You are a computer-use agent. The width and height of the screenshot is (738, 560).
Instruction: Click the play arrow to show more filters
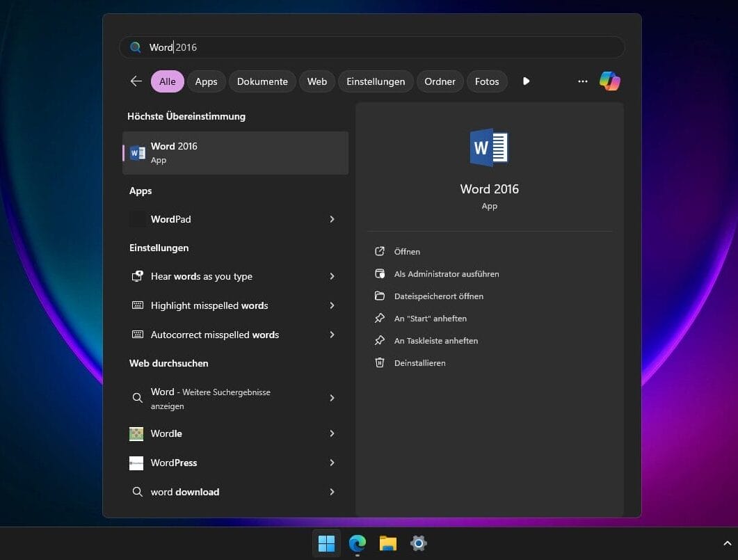pyautogui.click(x=527, y=81)
